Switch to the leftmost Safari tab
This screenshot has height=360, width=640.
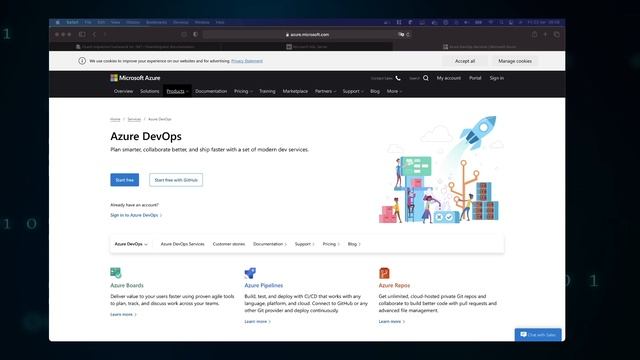point(135,47)
